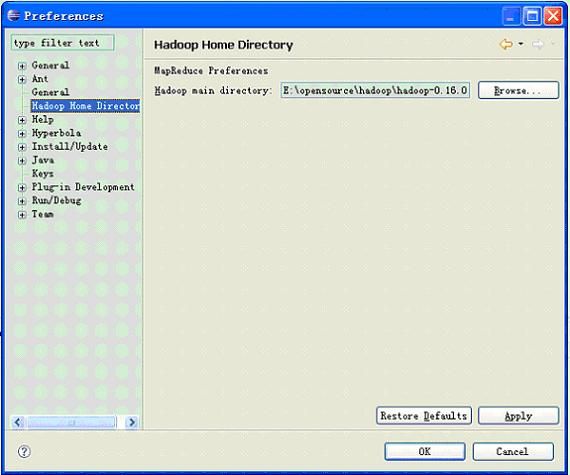The height and width of the screenshot is (475, 570).
Task: Open the help question mark icon
Action: tap(24, 452)
